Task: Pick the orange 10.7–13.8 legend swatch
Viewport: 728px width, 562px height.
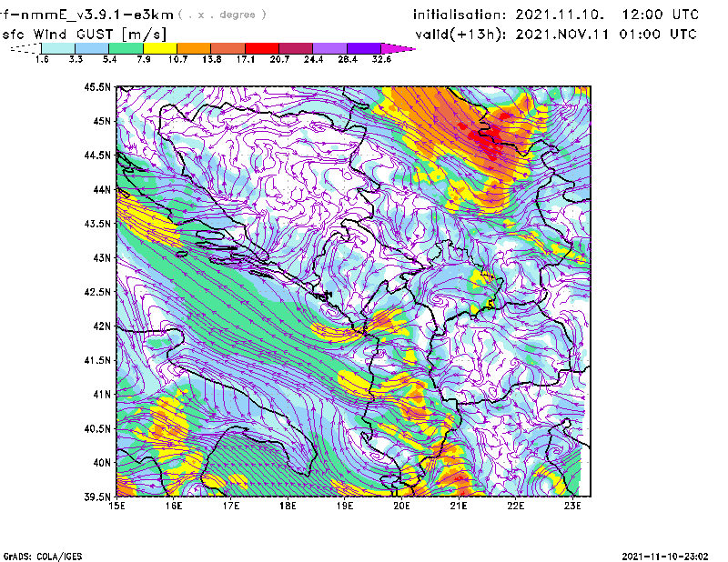Action: (194, 48)
